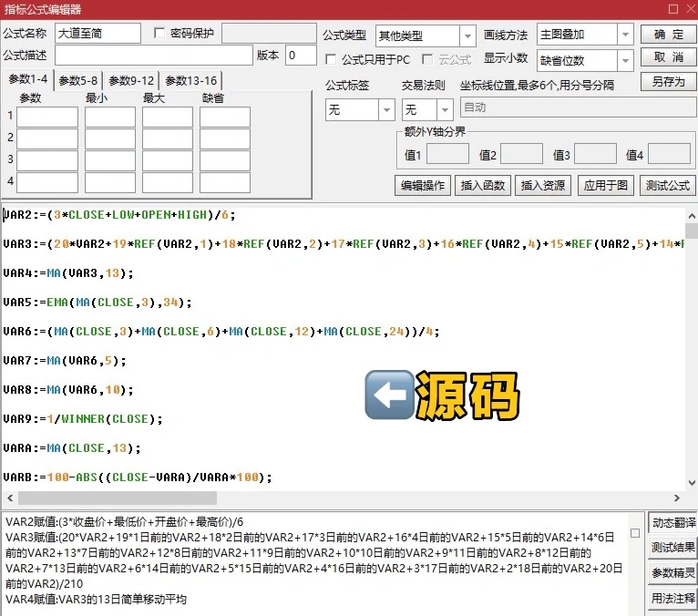The height and width of the screenshot is (616, 698).
Task: Click the VARB:=100-ABS line
Action: [x=138, y=477]
